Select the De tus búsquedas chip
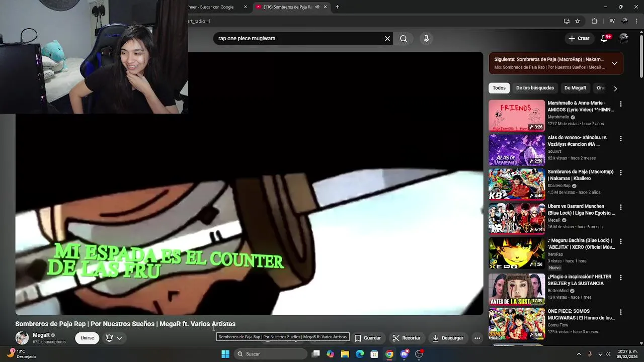 (535, 88)
